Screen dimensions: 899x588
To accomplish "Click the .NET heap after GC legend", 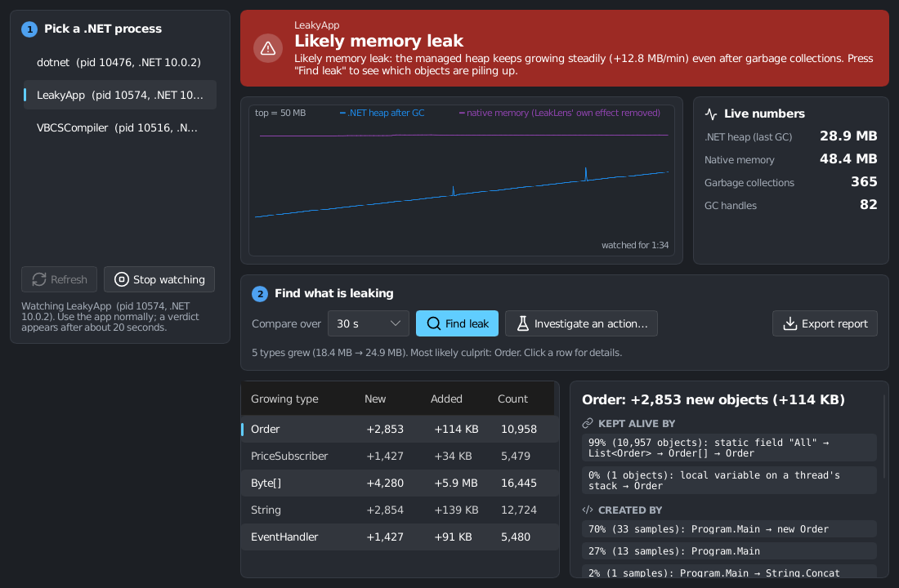I will pos(382,113).
